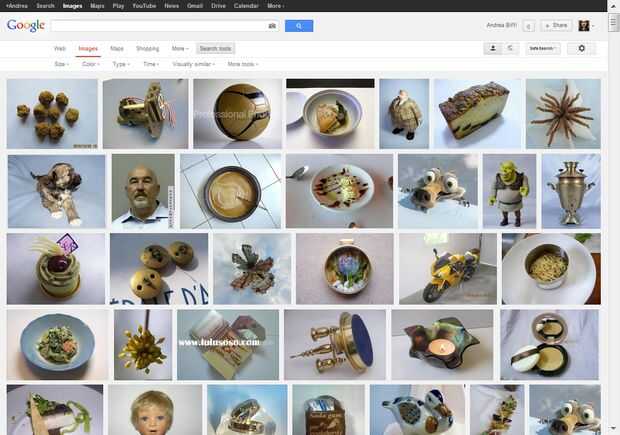Image resolution: width=620 pixels, height=435 pixels.
Task: Open the sliced cake loaf thumbnail
Action: 477,114
